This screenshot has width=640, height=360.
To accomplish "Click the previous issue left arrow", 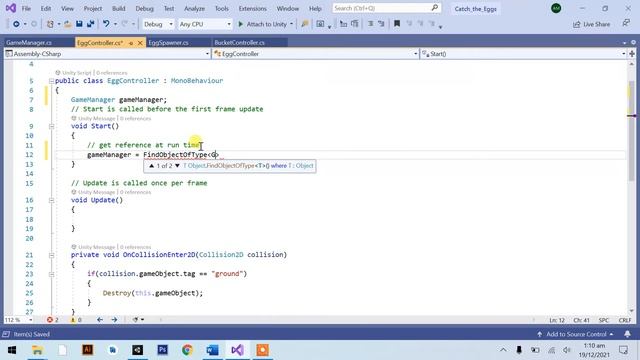I will pos(100,320).
